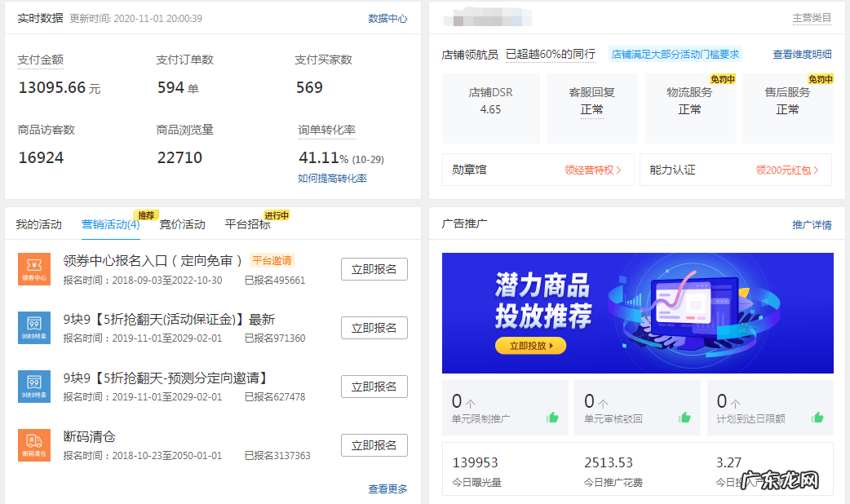This screenshot has height=504, width=850.
Task: Click the 领200元红包 link
Action: pyautogui.click(x=790, y=169)
